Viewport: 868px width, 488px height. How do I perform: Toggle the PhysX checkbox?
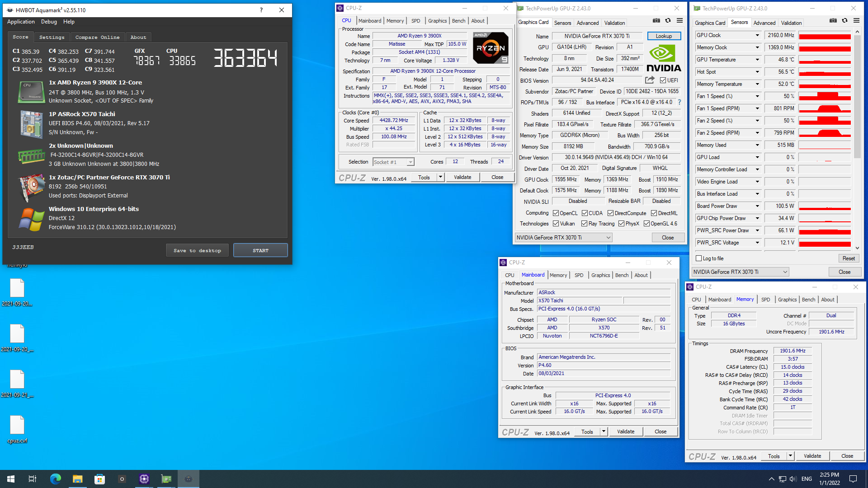[x=621, y=224]
